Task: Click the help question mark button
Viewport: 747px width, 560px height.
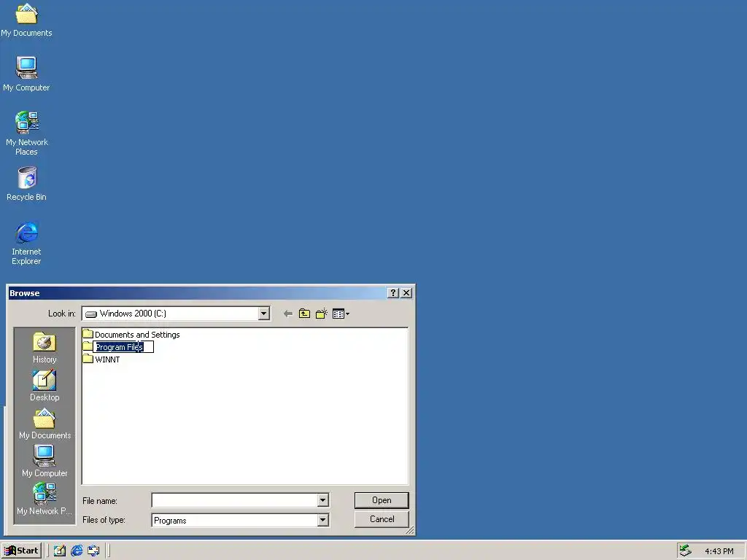Action: (393, 293)
